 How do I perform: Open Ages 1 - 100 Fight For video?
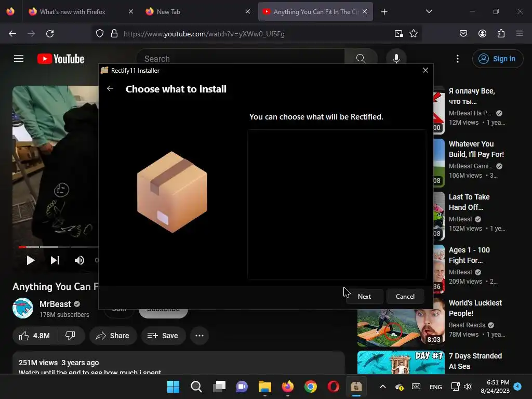(469, 255)
